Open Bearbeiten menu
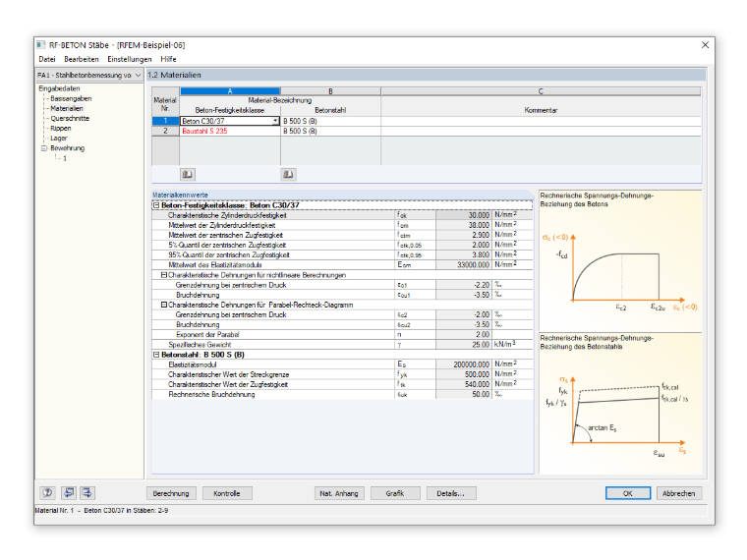This screenshot has height=560, width=747. click(x=82, y=59)
